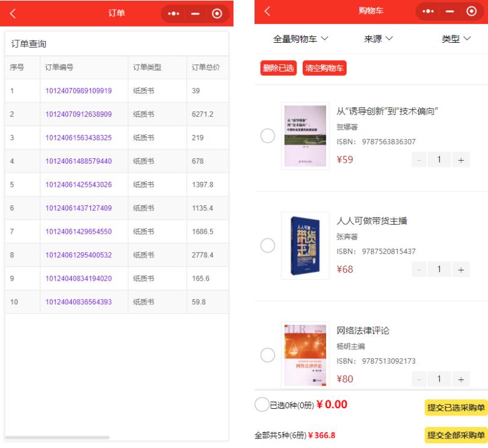Open the 类型 filter dropdown
The image size is (488, 448).
coord(456,39)
